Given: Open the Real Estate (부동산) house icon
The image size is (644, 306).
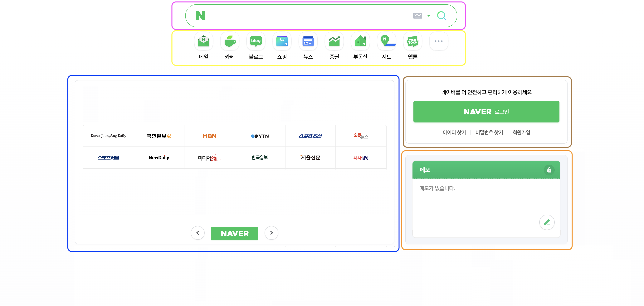Looking at the screenshot, I should click(360, 41).
